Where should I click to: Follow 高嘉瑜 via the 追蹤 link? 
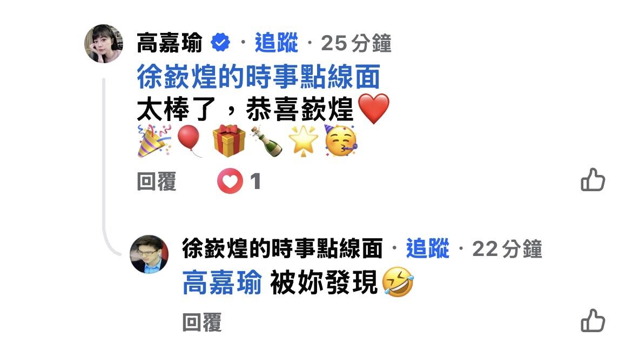(277, 43)
